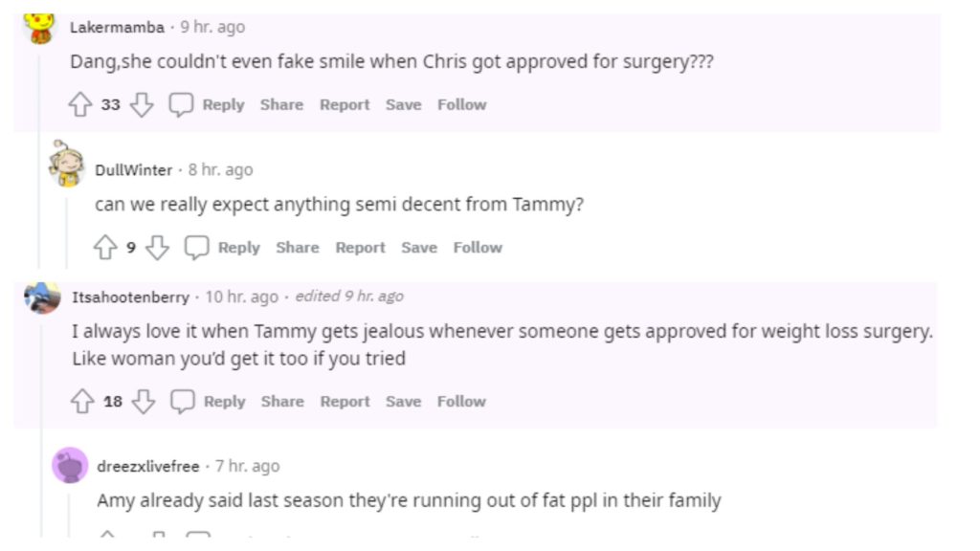Report DullWinter's comment
Screen dimensions: 980x551
point(360,248)
